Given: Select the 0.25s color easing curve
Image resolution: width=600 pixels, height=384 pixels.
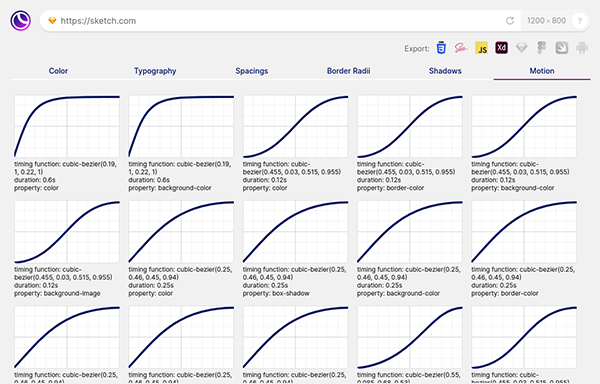Looking at the screenshot, I should click(181, 232).
